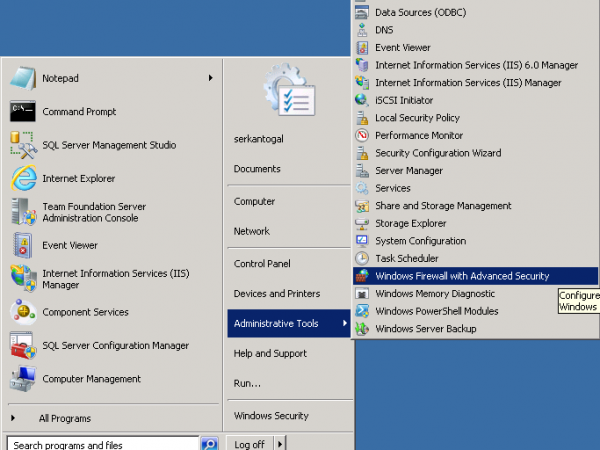Open Computer from Start menu
This screenshot has width=600, height=450.
[x=254, y=201]
